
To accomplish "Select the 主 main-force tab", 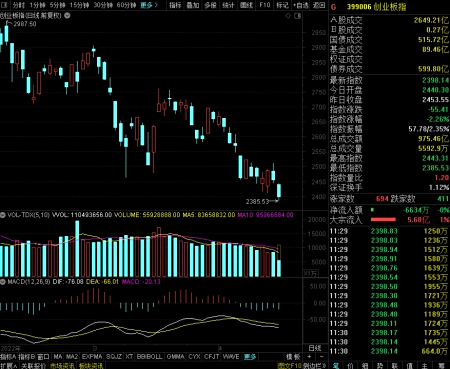I will pyautogui.click(x=424, y=366).
